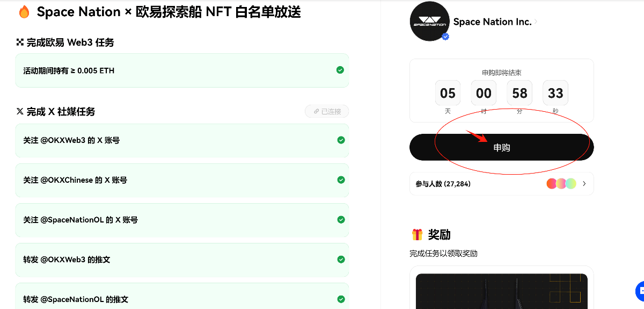Click the 完成 X 社媒任务 section heading
Viewport: 644px width, 309px height.
coord(61,111)
